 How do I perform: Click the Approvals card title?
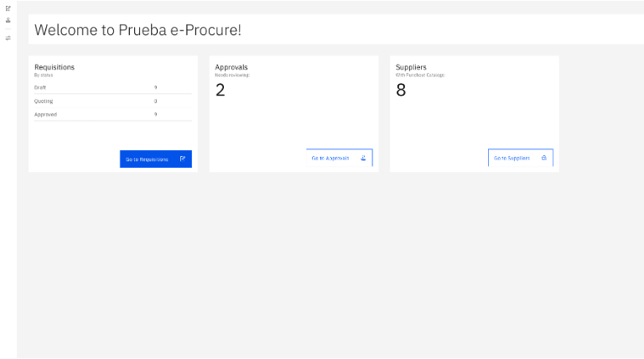point(231,66)
